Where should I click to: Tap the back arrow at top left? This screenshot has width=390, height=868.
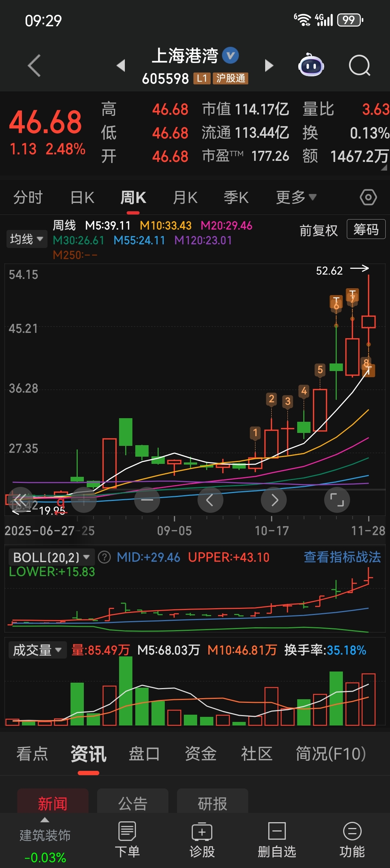coord(34,65)
